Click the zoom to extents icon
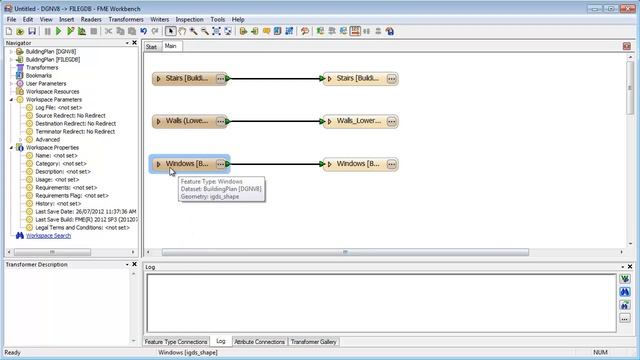This screenshot has width=640, height=360. (216, 31)
